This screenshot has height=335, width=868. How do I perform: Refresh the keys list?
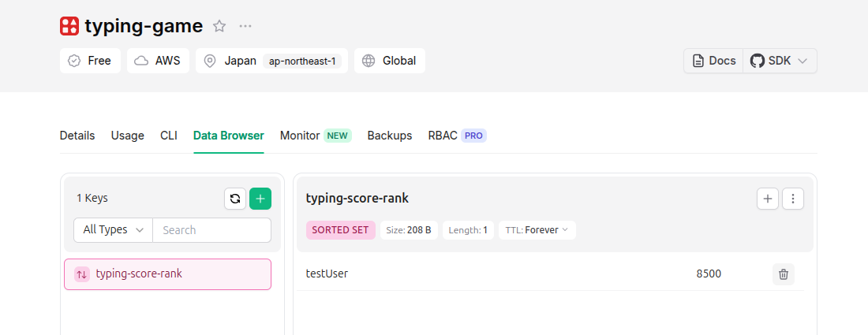235,199
